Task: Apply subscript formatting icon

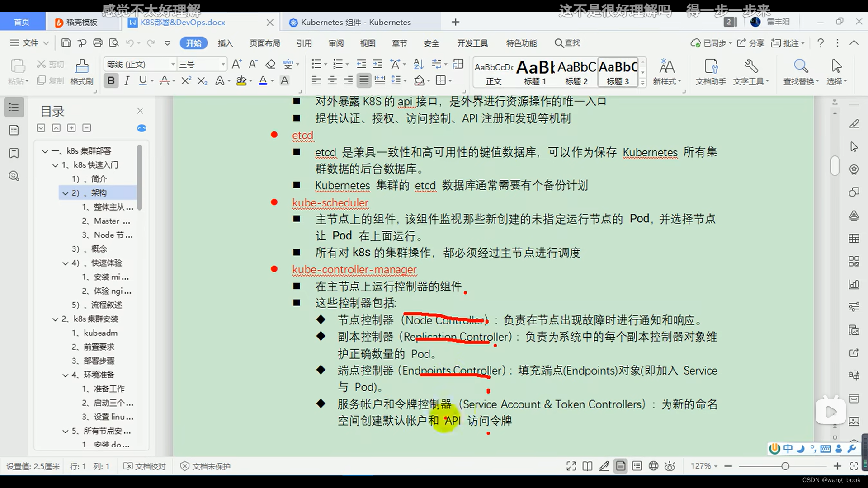Action: [x=202, y=81]
